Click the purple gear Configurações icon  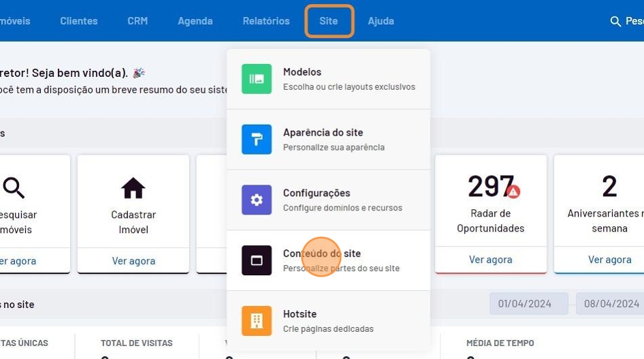(x=257, y=200)
